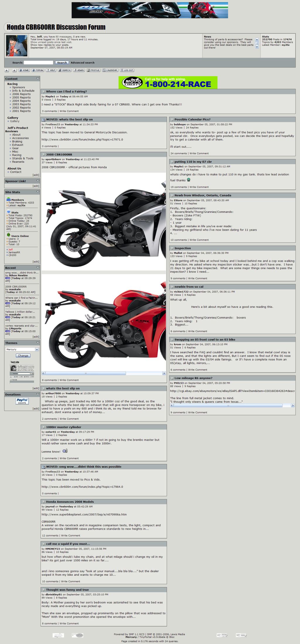This screenshot has width=300, height=644.
Task: Click topic icon beside 'Where can I find a Fairing?'
Action: point(44,92)
